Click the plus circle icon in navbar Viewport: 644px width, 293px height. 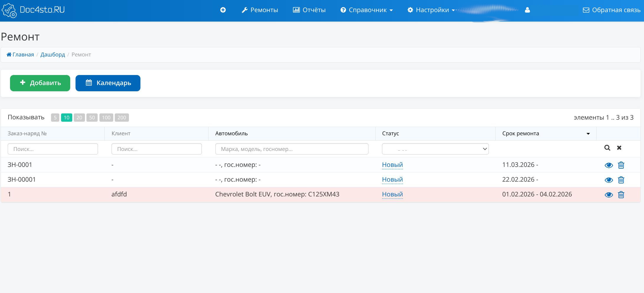223,10
